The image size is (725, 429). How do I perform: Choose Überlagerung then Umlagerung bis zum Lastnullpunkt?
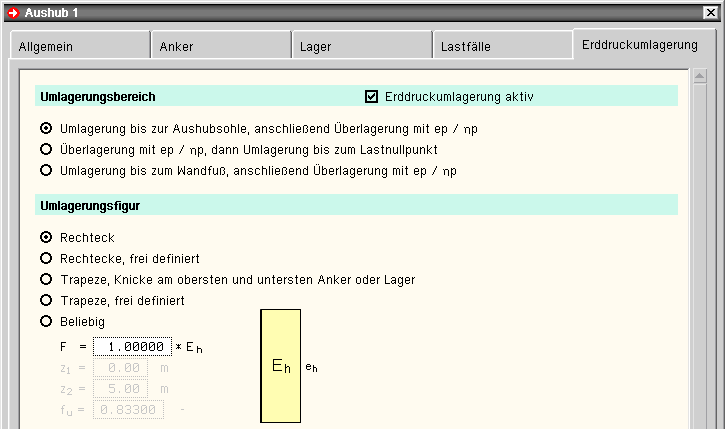pos(46,150)
